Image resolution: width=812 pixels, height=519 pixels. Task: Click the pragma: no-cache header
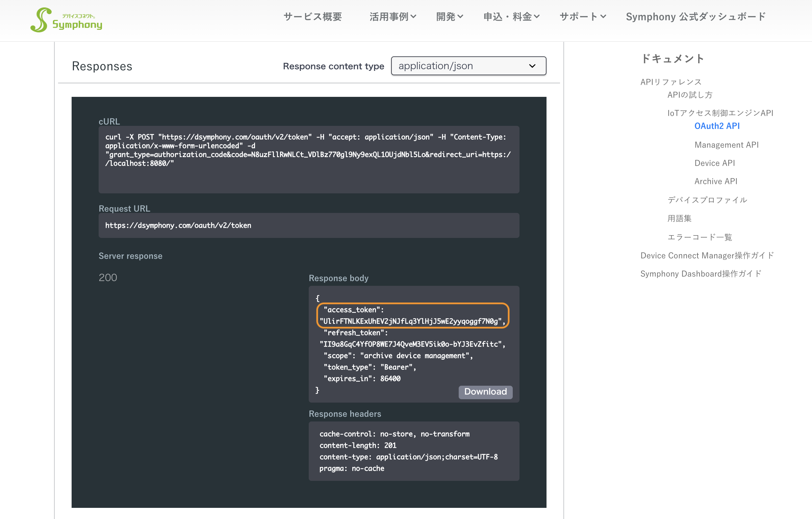coord(352,468)
